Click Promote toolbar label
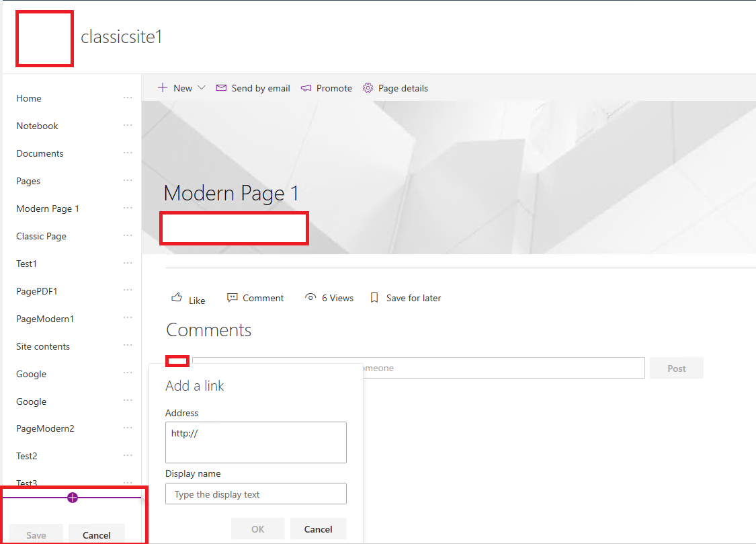 [334, 88]
